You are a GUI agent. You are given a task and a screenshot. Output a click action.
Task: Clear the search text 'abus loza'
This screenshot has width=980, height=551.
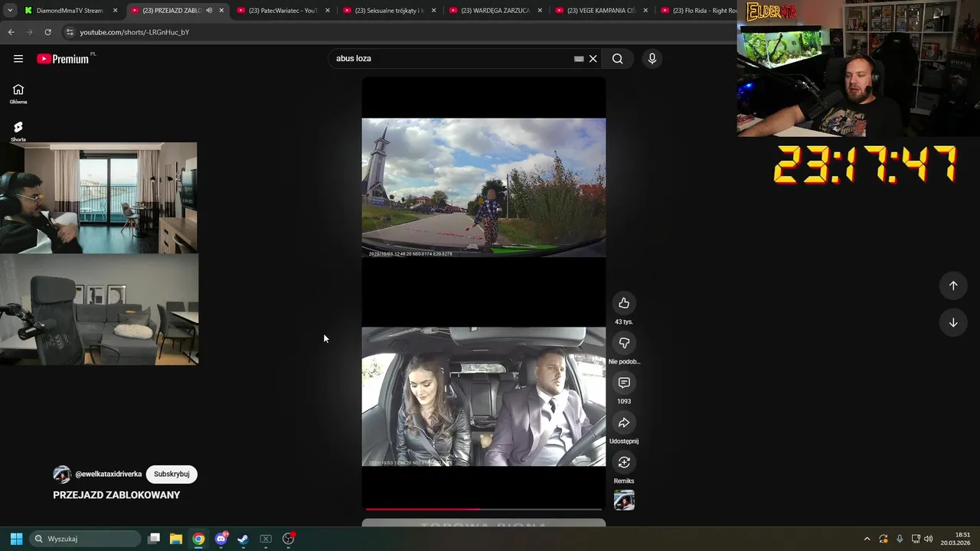click(x=593, y=59)
